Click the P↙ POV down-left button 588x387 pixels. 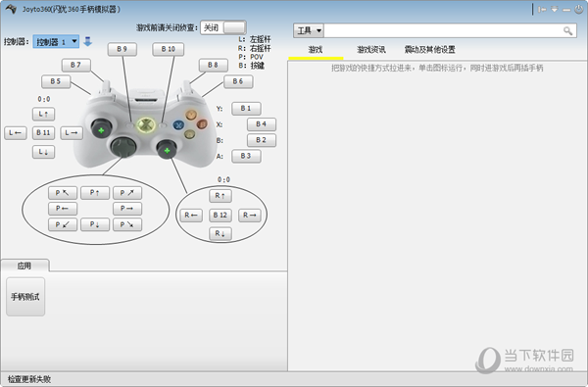click(63, 224)
